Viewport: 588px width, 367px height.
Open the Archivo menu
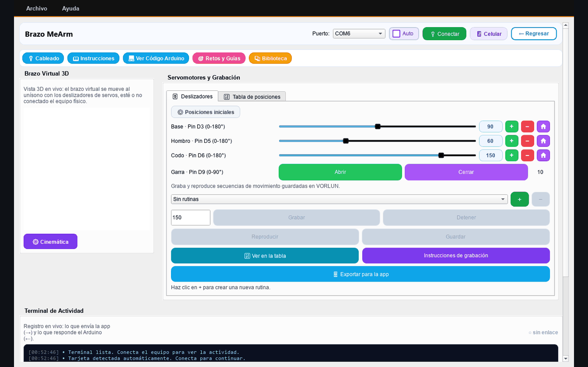pos(37,9)
